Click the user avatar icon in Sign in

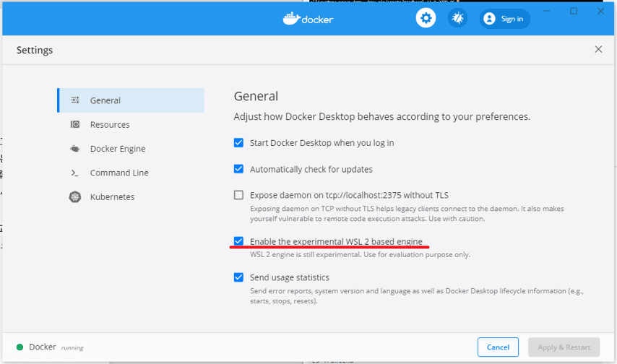point(489,19)
